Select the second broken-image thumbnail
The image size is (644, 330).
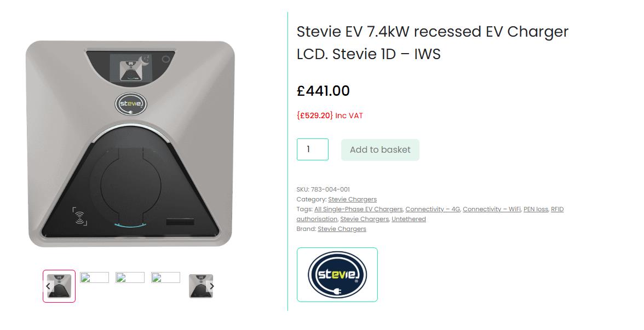click(x=95, y=277)
